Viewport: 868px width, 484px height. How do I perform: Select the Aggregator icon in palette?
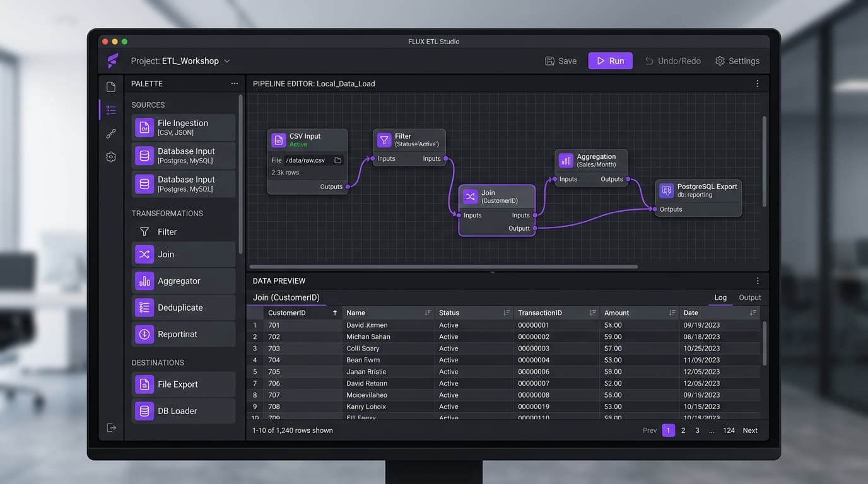[144, 281]
